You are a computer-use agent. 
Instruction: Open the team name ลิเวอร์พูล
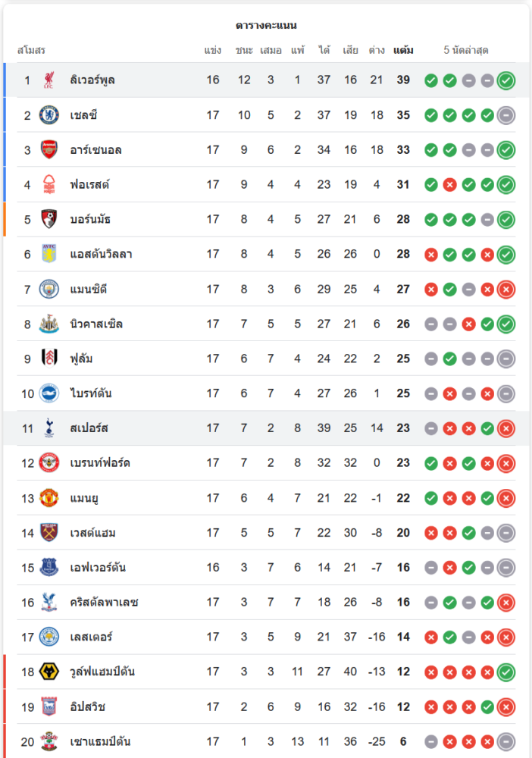click(92, 80)
